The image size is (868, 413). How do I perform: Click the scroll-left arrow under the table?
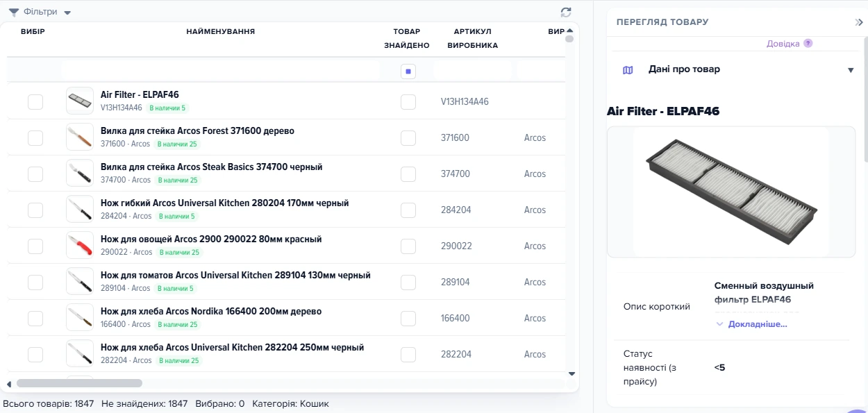coord(9,384)
